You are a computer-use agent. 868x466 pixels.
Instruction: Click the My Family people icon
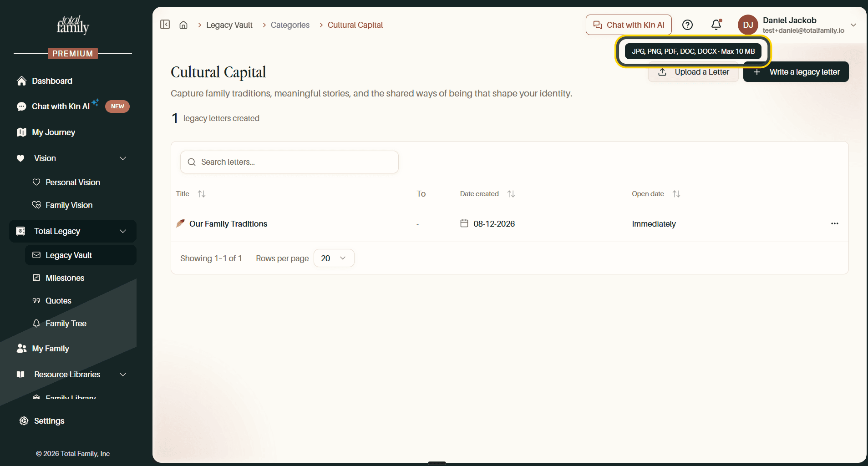[x=21, y=349]
